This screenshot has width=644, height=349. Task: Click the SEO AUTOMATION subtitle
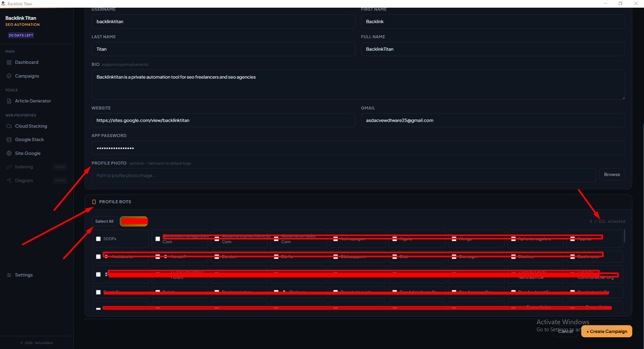23,25
